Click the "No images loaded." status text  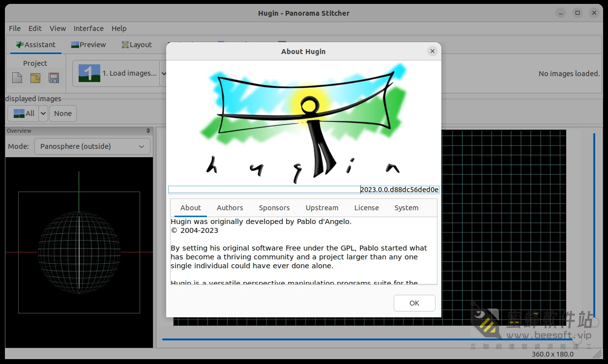tap(569, 74)
